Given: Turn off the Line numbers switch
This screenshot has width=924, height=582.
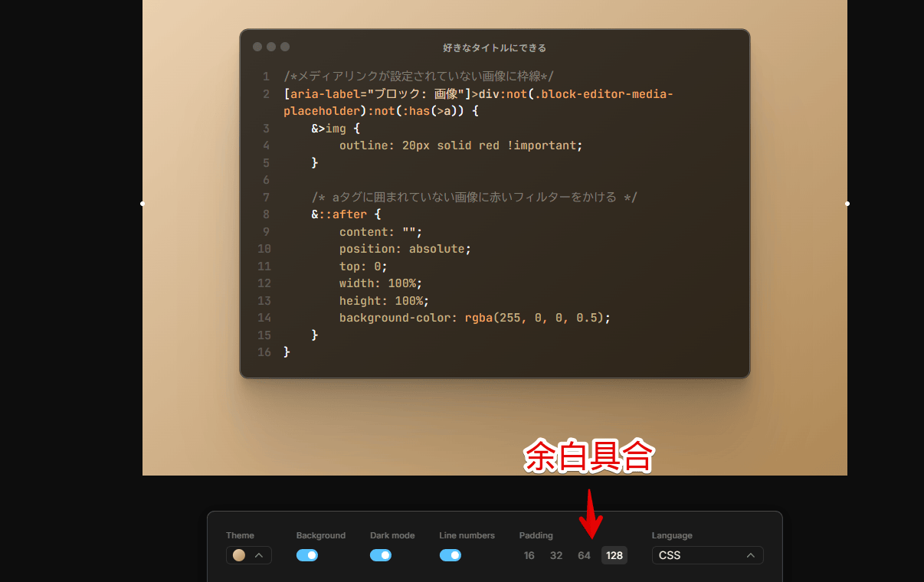Looking at the screenshot, I should click(451, 555).
